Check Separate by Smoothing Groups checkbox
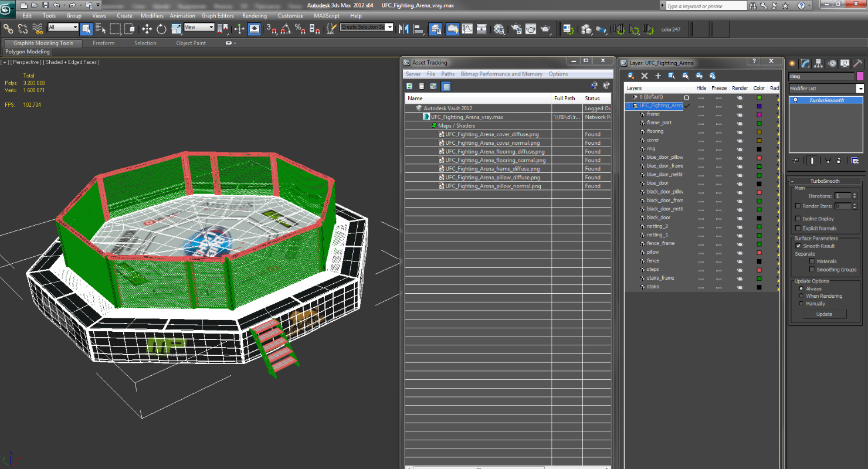Viewport: 868px width, 469px height. [812, 270]
